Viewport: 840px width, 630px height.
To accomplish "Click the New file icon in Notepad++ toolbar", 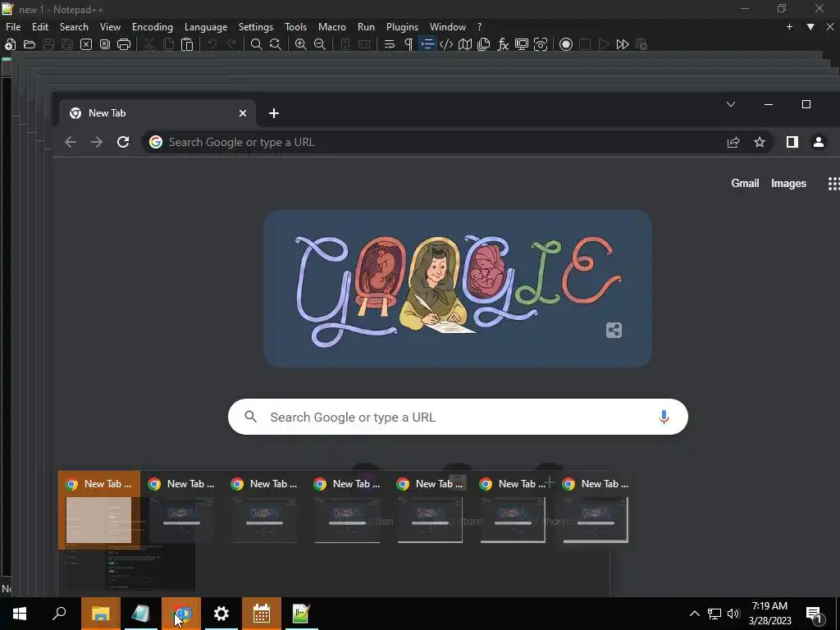I will click(10, 44).
